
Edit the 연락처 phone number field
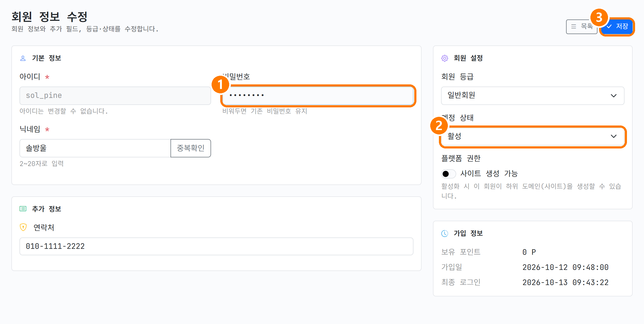tap(216, 246)
